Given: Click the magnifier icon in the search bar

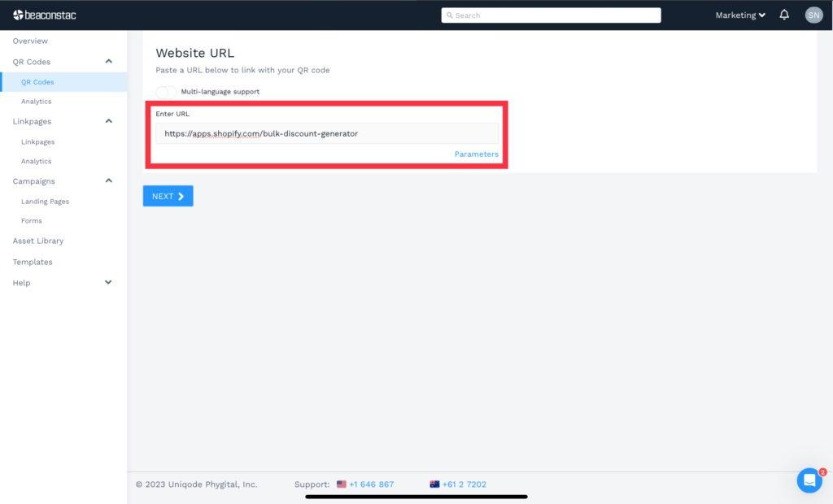Looking at the screenshot, I should click(x=450, y=15).
